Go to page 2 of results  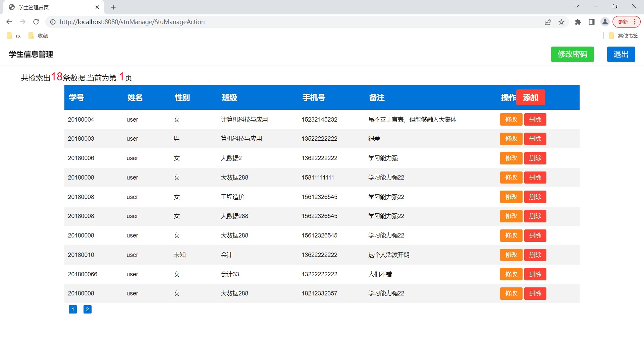tap(87, 309)
